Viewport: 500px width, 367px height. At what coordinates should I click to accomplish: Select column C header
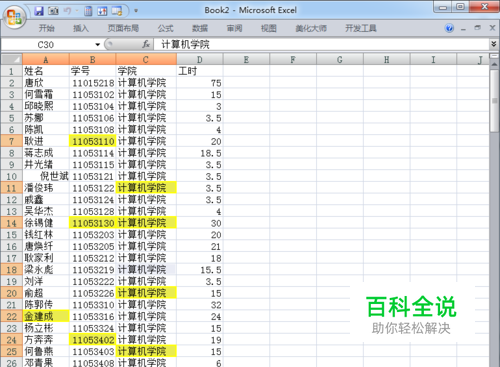[x=146, y=59]
